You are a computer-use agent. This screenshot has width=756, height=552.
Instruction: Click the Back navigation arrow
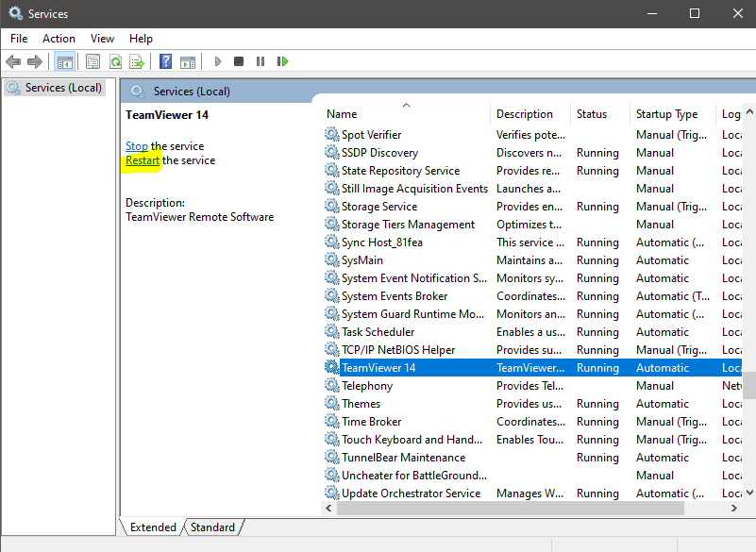point(13,60)
